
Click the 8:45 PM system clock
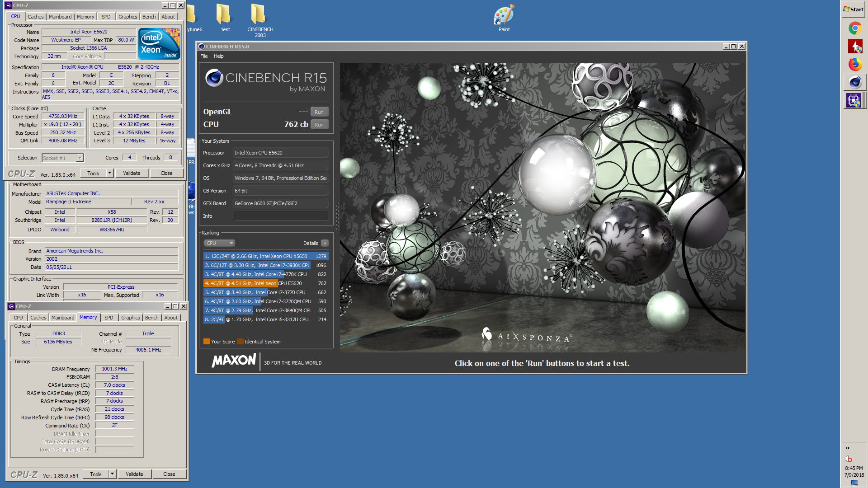click(x=854, y=468)
